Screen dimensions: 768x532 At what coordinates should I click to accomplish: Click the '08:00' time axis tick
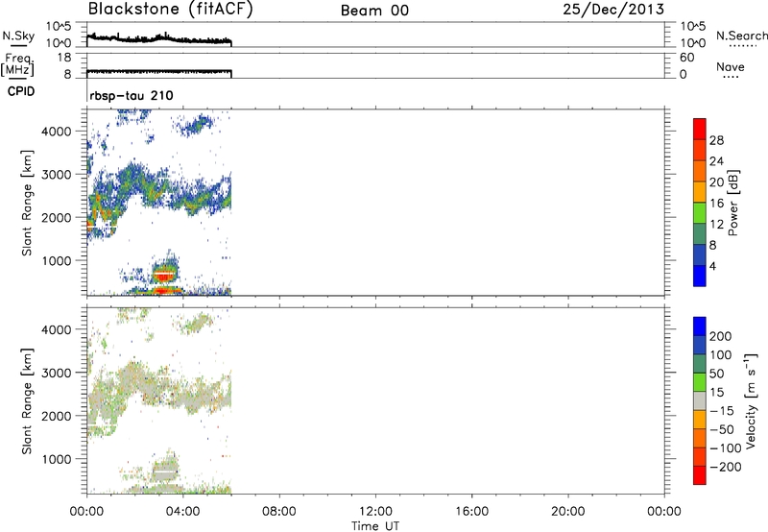click(279, 512)
